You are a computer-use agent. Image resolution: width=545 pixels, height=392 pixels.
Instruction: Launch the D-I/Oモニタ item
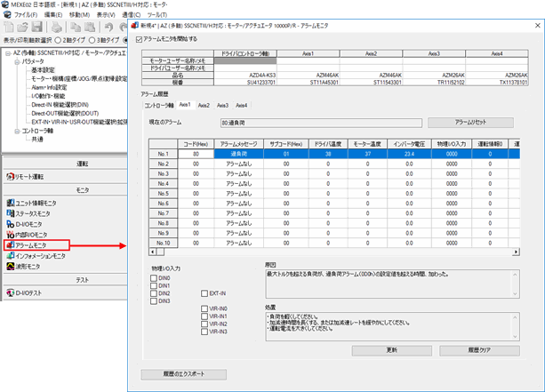pos(33,224)
